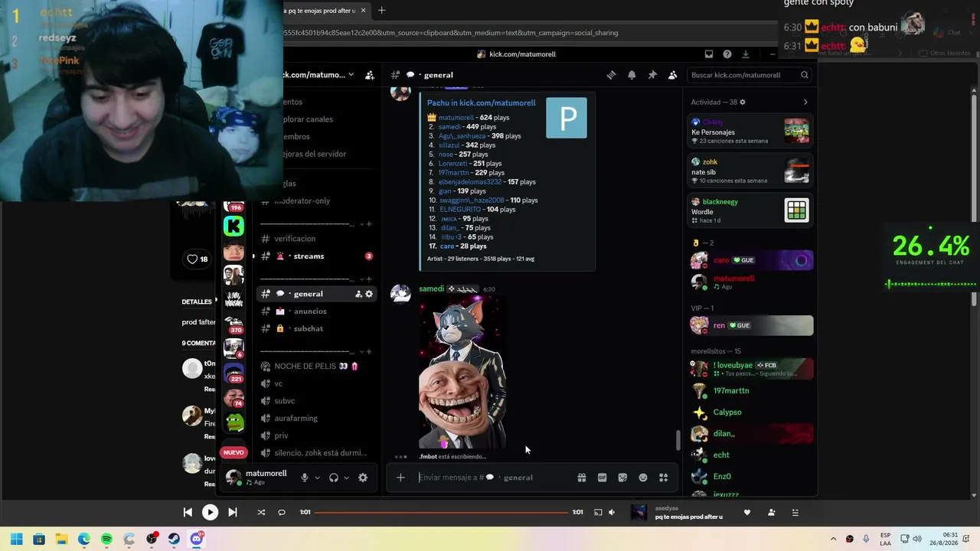Expand the Actividad panel arrow
980x551 pixels.
point(805,103)
